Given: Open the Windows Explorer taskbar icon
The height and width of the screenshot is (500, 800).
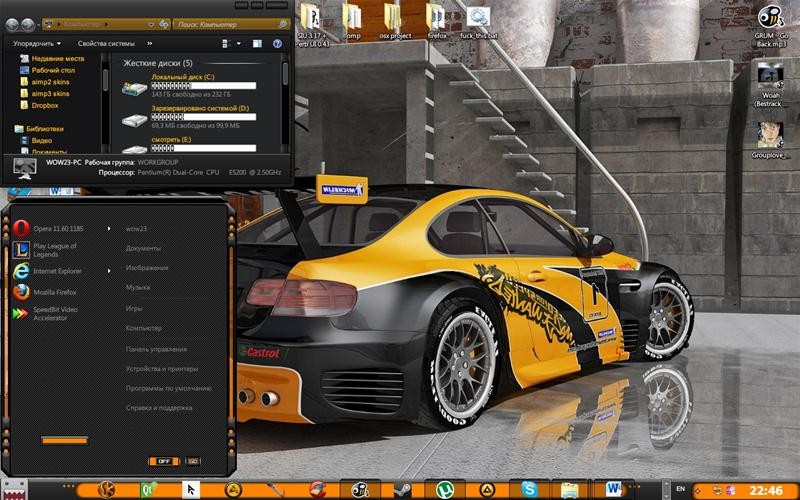Looking at the screenshot, I should click(x=571, y=490).
